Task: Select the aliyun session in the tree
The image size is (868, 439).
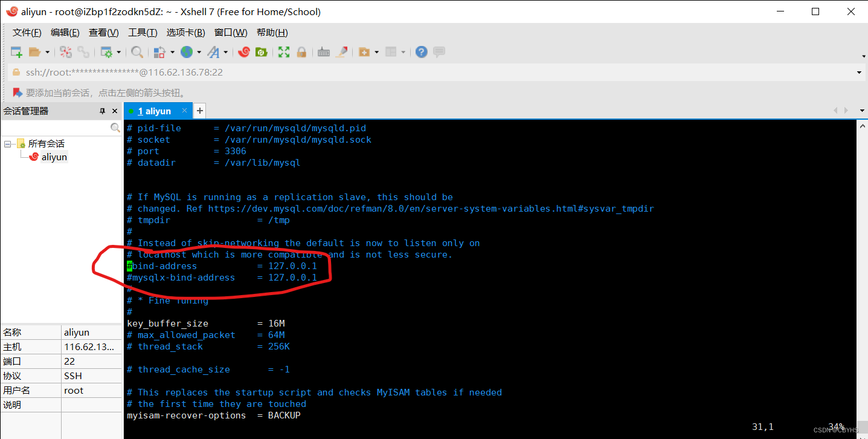Action: 53,157
